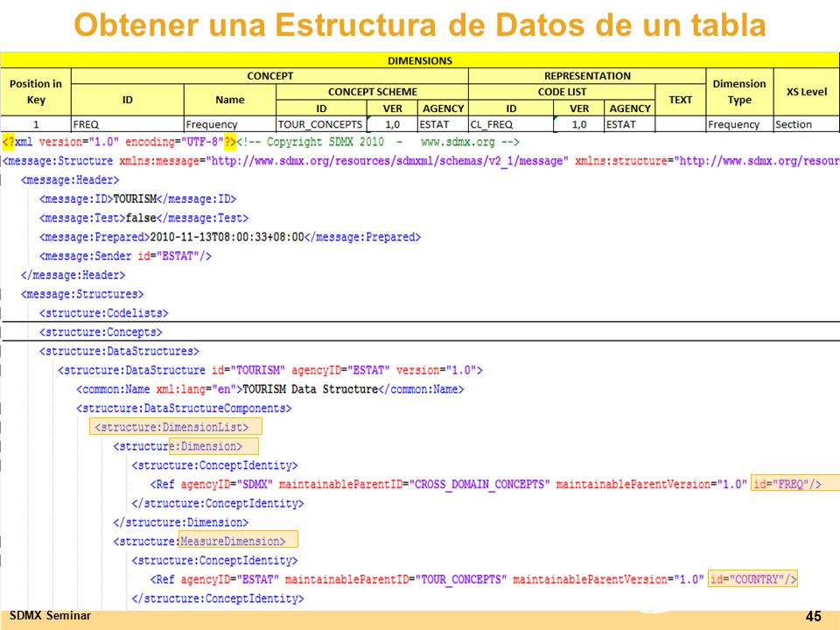
Task: Click the closing </message:Header> tag
Action: click(73, 275)
